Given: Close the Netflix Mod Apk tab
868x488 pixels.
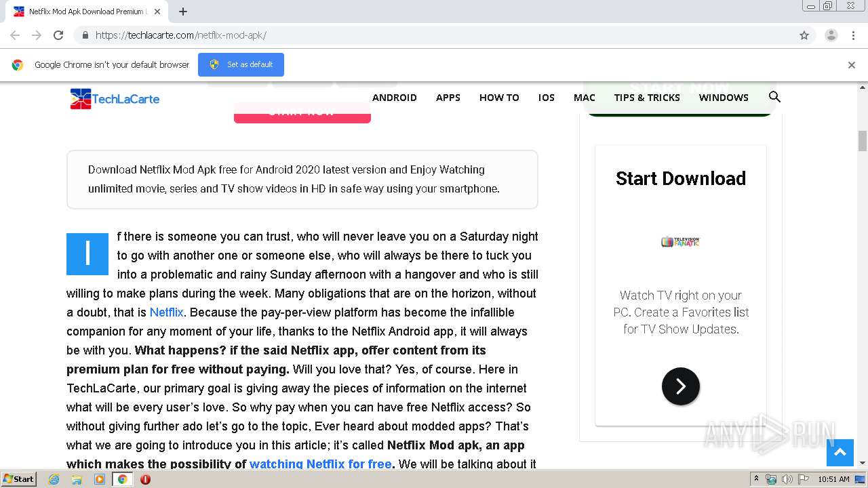Looking at the screenshot, I should tap(157, 12).
